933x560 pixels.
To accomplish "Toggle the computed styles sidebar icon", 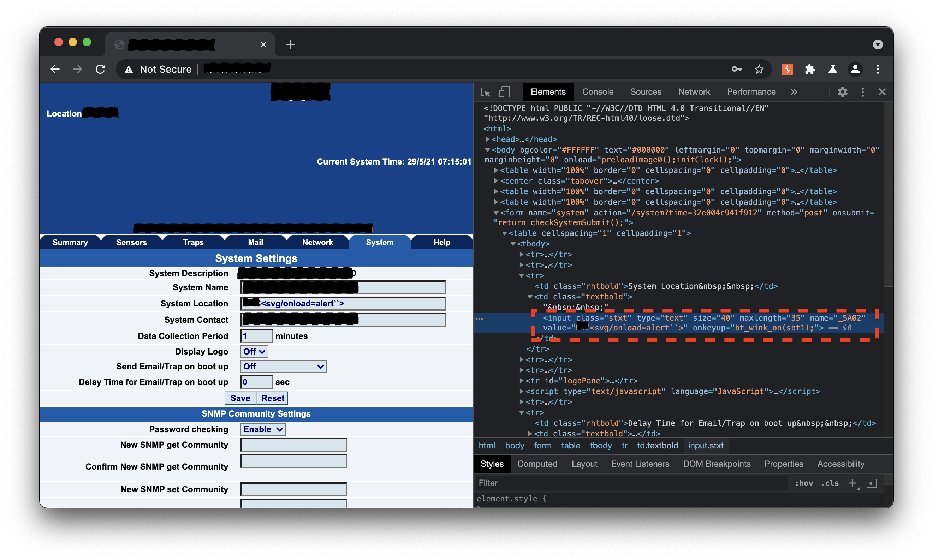I will (x=872, y=483).
